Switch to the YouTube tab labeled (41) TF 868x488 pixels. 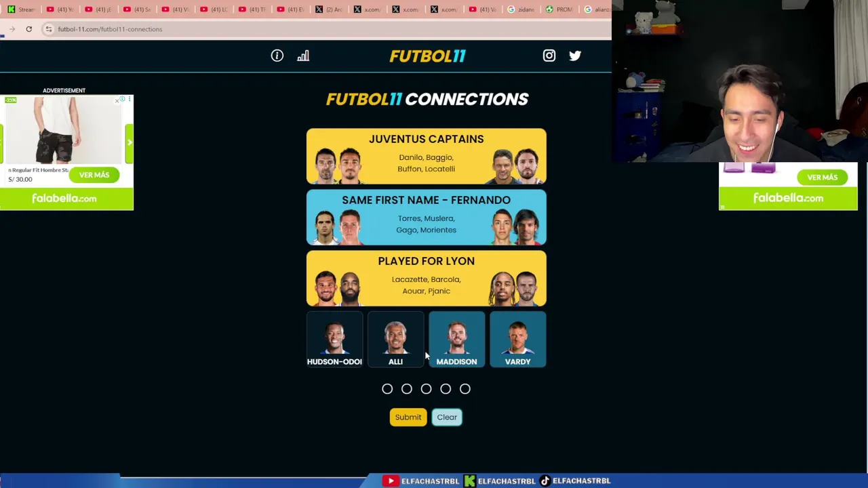253,9
